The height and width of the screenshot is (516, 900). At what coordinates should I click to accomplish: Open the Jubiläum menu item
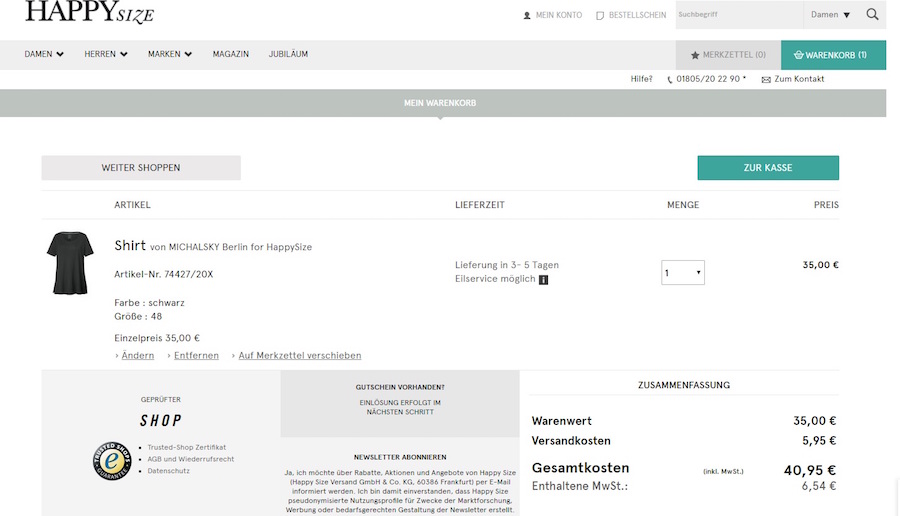click(x=288, y=54)
